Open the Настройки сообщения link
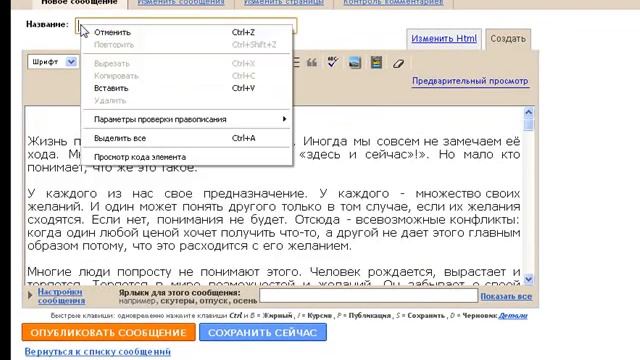Screen dimensions: 640x360 click(x=61, y=296)
